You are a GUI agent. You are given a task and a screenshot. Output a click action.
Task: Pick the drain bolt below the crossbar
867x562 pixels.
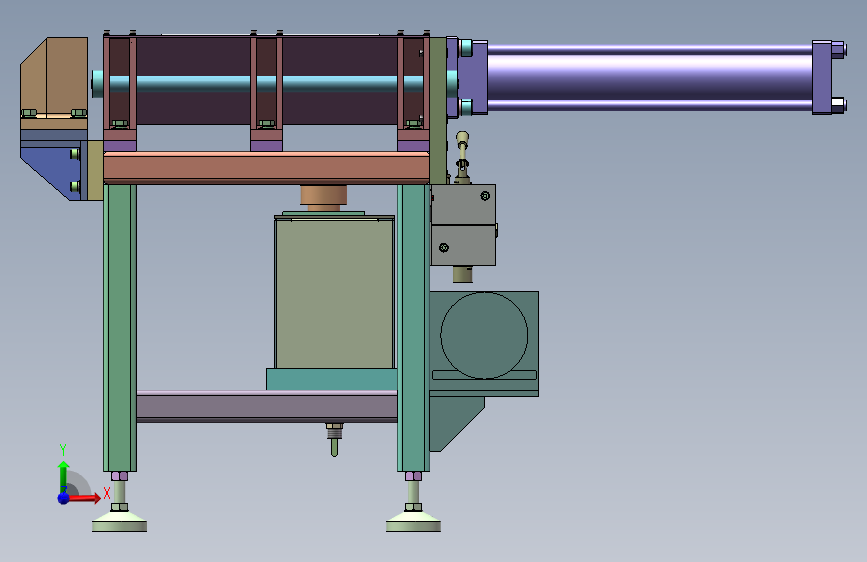pos(334,440)
